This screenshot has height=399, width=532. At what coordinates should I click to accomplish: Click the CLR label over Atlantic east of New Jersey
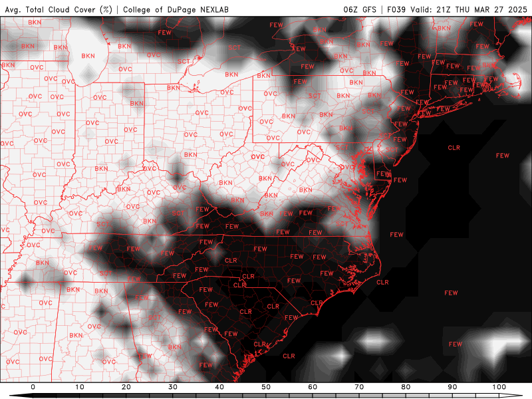pyautogui.click(x=454, y=148)
